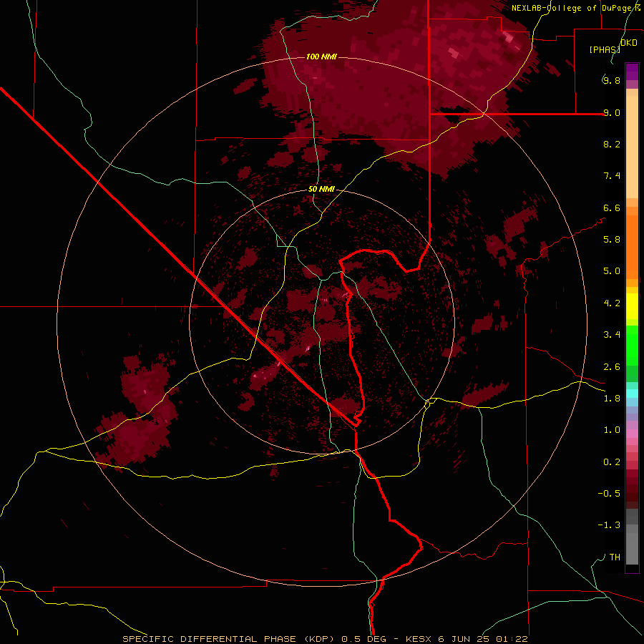644x644 pixels.
Task: Click the 9.8 value on color scale
Action: pyautogui.click(x=612, y=80)
